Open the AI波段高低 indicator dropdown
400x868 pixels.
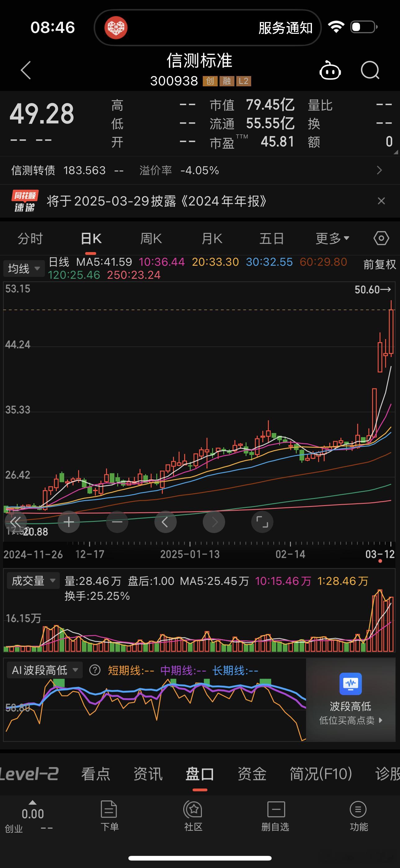[x=44, y=670]
